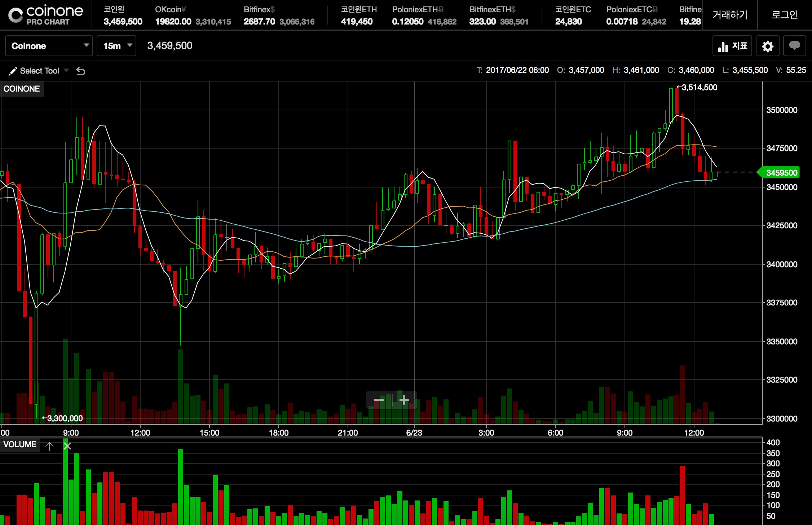Open the Coinone exchange dropdown
Viewport: 812px width, 525px height.
(x=49, y=46)
